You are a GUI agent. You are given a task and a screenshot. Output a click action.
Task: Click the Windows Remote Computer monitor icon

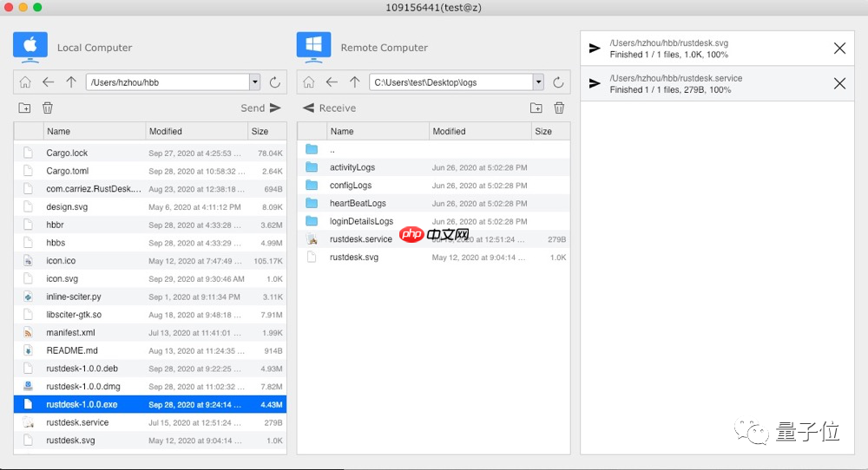pos(314,47)
